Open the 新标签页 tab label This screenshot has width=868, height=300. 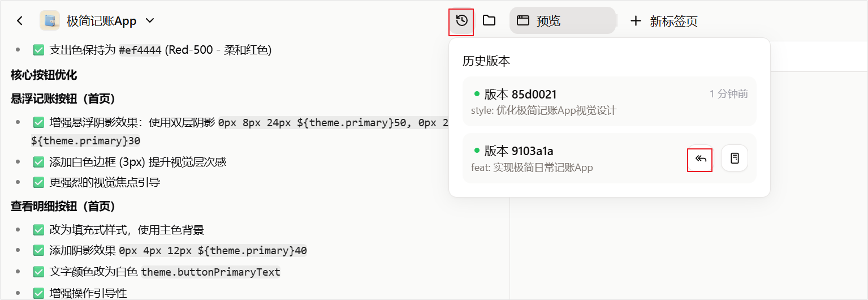[x=673, y=22]
